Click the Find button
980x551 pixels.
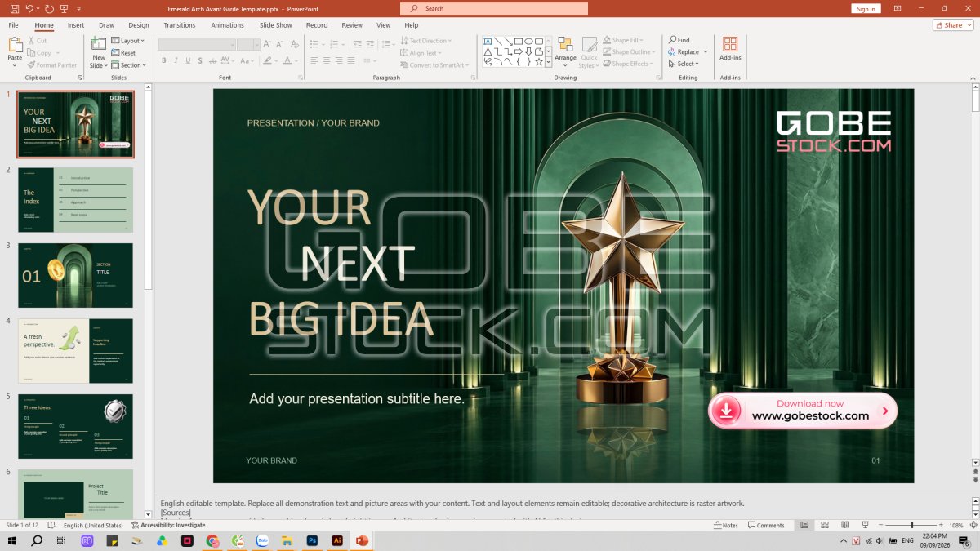click(679, 40)
